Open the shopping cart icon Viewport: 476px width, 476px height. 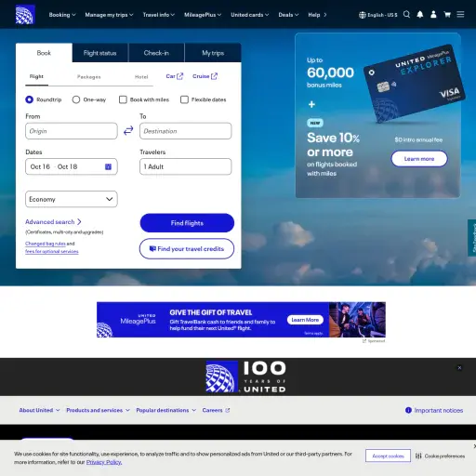pyautogui.click(x=447, y=15)
